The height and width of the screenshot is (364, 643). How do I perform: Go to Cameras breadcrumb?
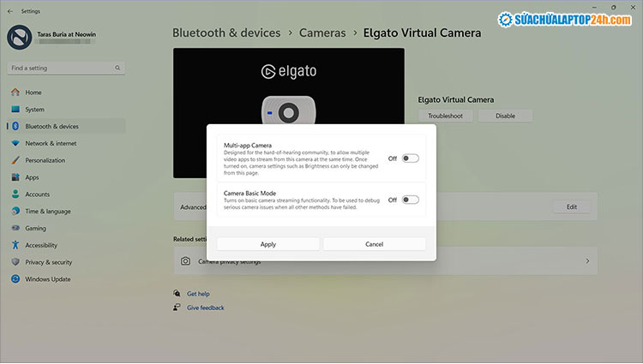(322, 33)
